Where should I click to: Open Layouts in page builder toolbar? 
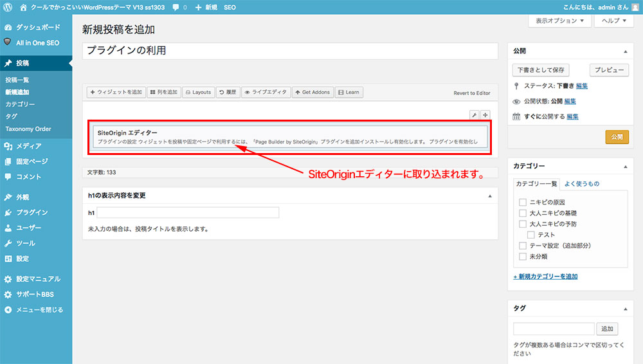click(x=199, y=93)
